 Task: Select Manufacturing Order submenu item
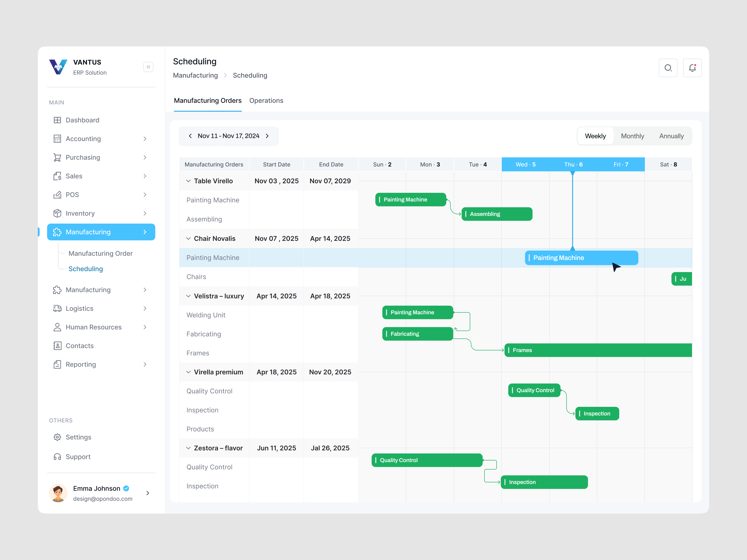pyautogui.click(x=101, y=253)
